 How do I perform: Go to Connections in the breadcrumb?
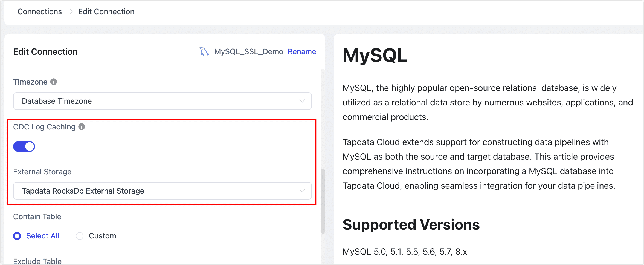pyautogui.click(x=40, y=11)
